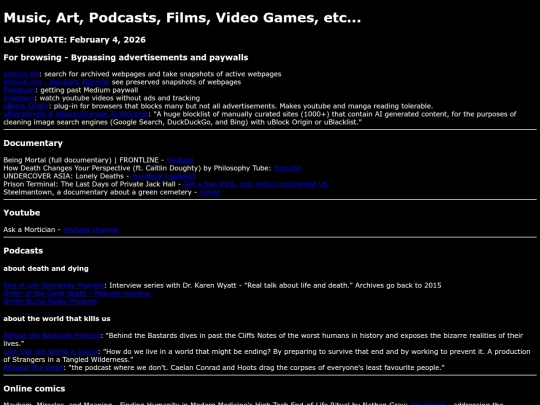
Task: Click the text 'see preserved snapshots of webpages'
Action: click(176, 82)
